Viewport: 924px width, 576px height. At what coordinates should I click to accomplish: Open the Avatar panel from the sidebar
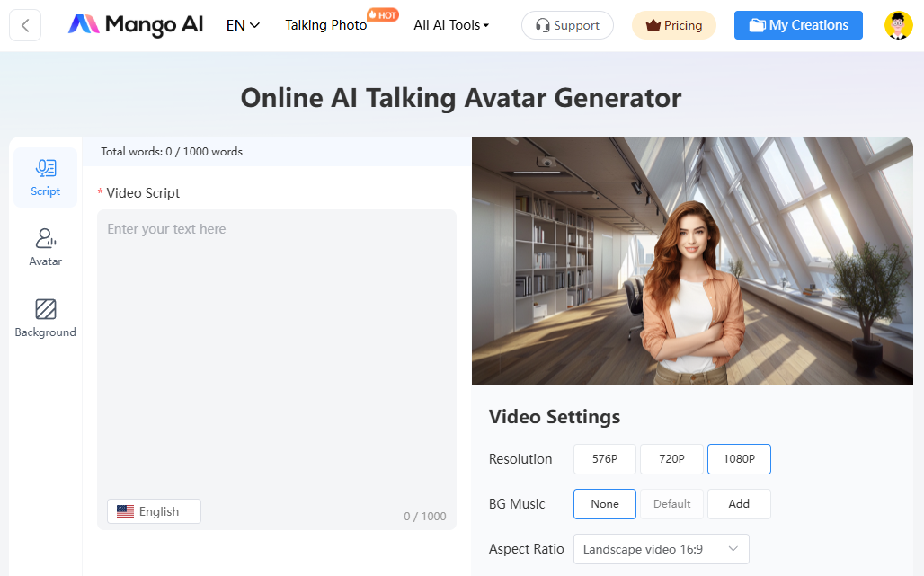(x=45, y=246)
